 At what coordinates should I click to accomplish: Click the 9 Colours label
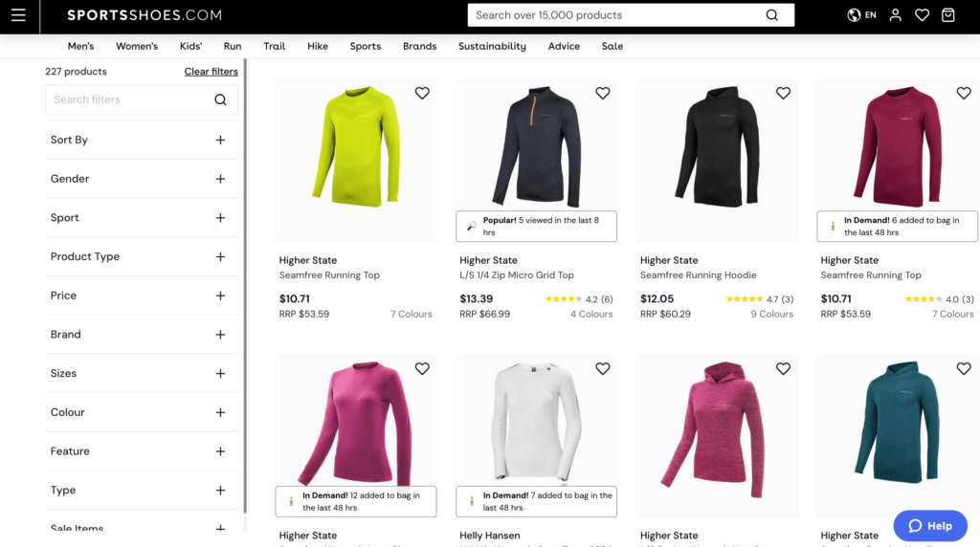(772, 314)
